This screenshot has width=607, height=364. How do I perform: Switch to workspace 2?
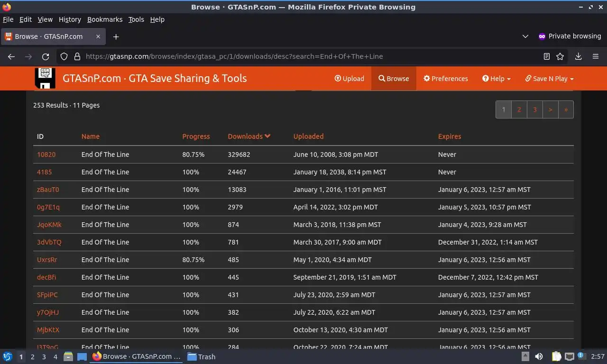tap(33, 357)
